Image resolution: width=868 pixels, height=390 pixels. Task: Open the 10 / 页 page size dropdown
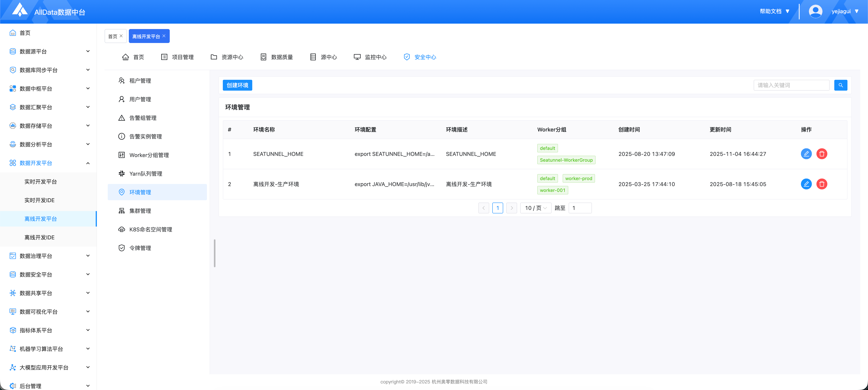(x=535, y=208)
